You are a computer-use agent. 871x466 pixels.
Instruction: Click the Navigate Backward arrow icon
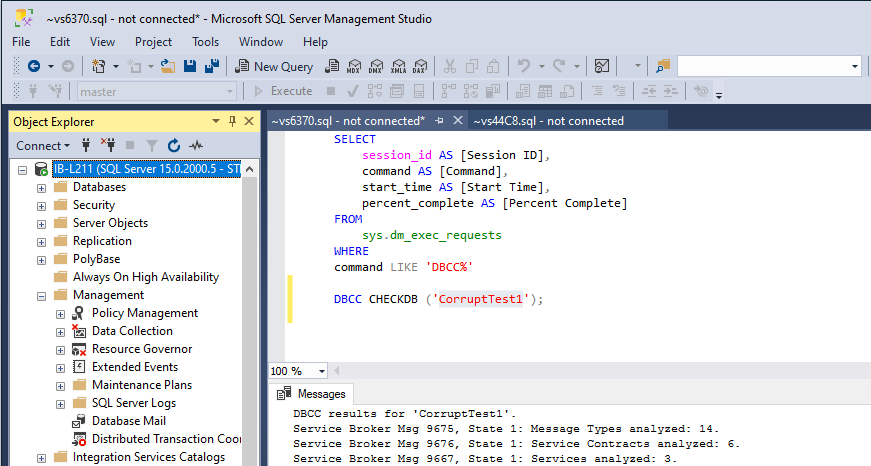pyautogui.click(x=34, y=67)
